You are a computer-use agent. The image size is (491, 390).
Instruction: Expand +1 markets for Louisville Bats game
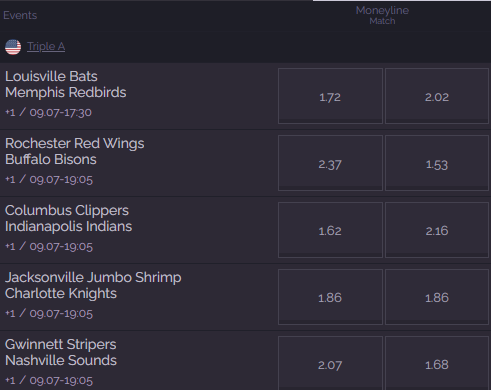[10, 113]
